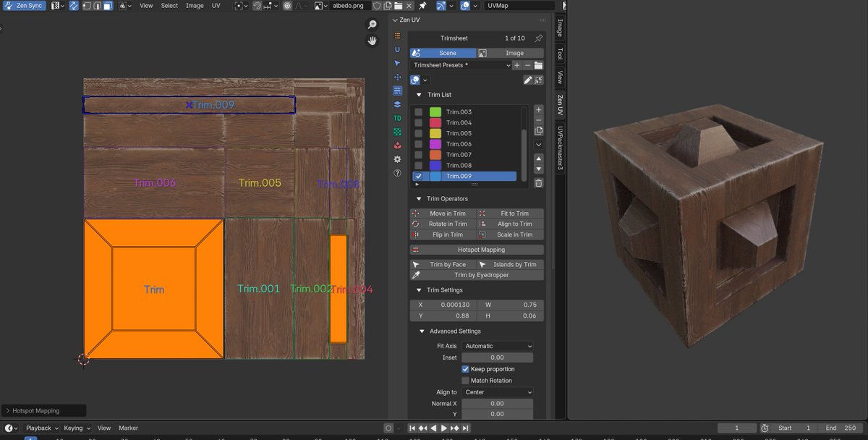Switch to the UVPackmaster3 sidebar tab
868x440 pixels.
(x=560, y=148)
